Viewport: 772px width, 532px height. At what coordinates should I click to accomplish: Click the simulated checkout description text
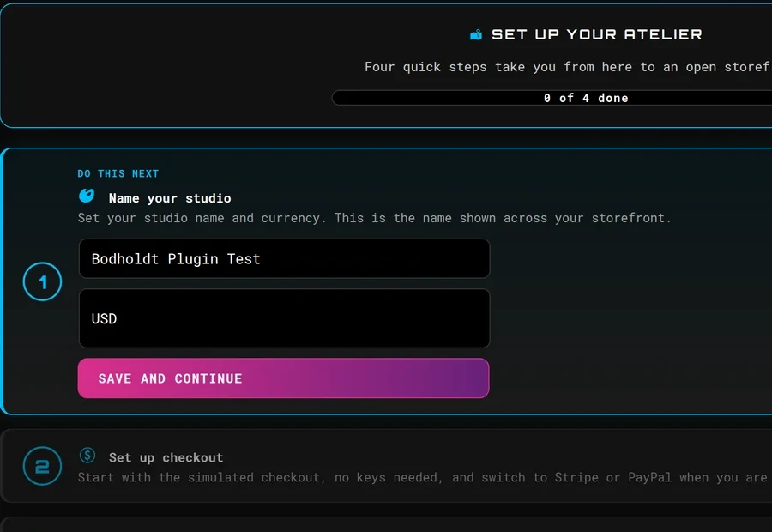point(425,477)
